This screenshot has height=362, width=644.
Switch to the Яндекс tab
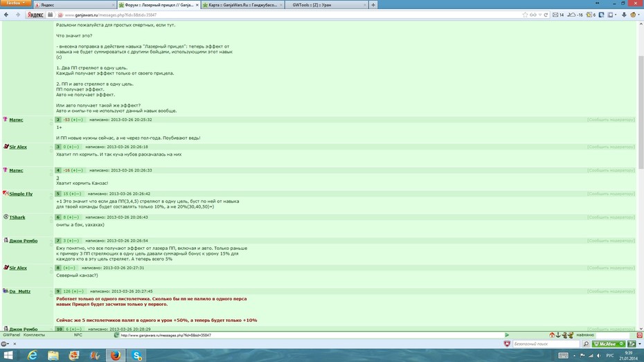click(73, 5)
